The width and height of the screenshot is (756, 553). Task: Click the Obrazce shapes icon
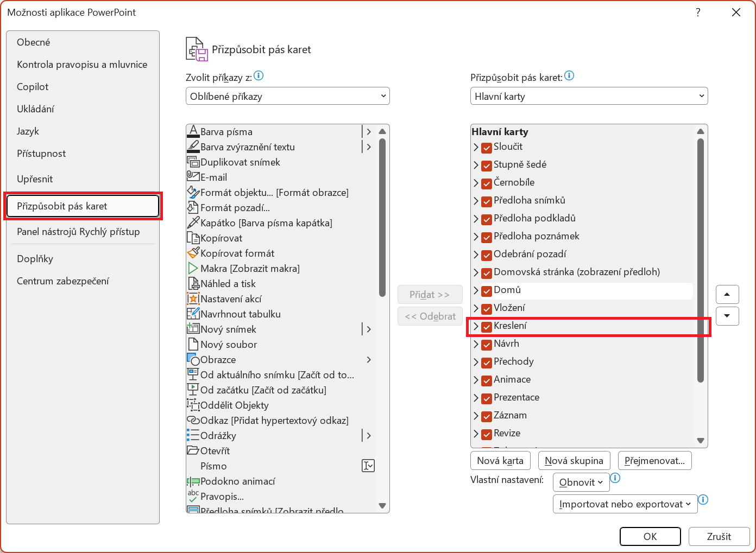[193, 359]
